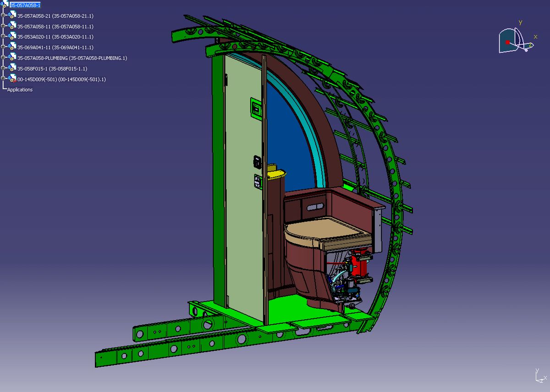Expand the 35-057A058-21 node
The width and height of the screenshot is (550, 392).
3,15
